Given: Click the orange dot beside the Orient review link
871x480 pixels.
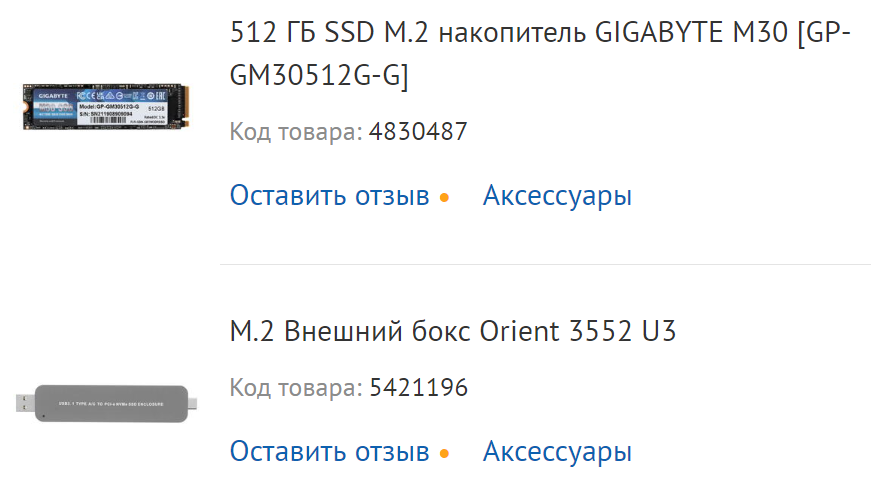Looking at the screenshot, I should [x=444, y=453].
